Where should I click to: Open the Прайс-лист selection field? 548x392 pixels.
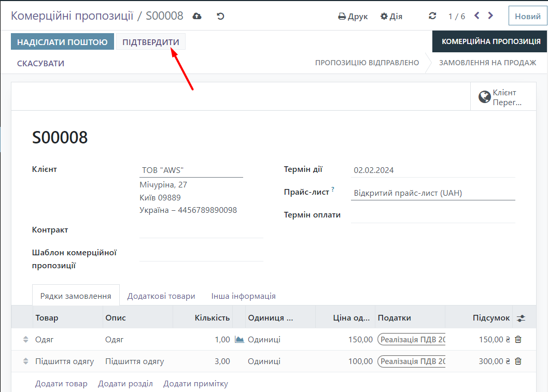pyautogui.click(x=433, y=193)
